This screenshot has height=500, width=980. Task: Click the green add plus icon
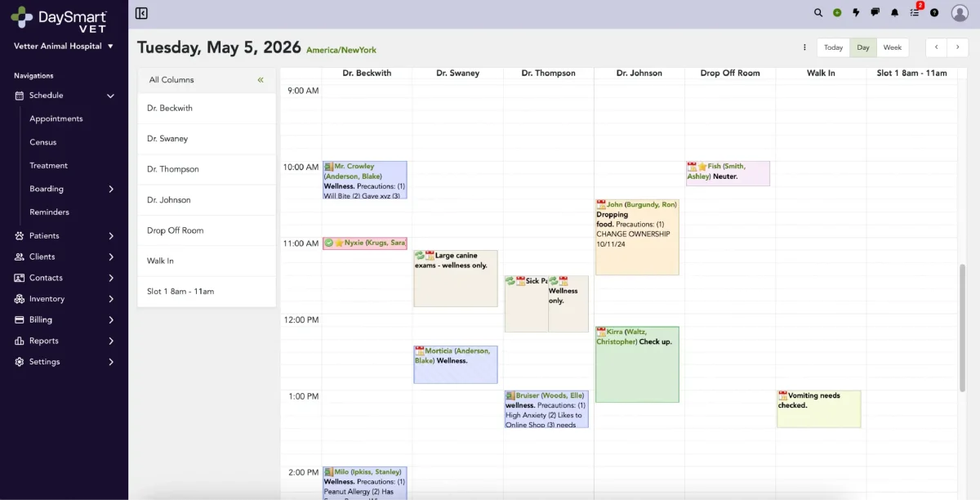point(837,13)
